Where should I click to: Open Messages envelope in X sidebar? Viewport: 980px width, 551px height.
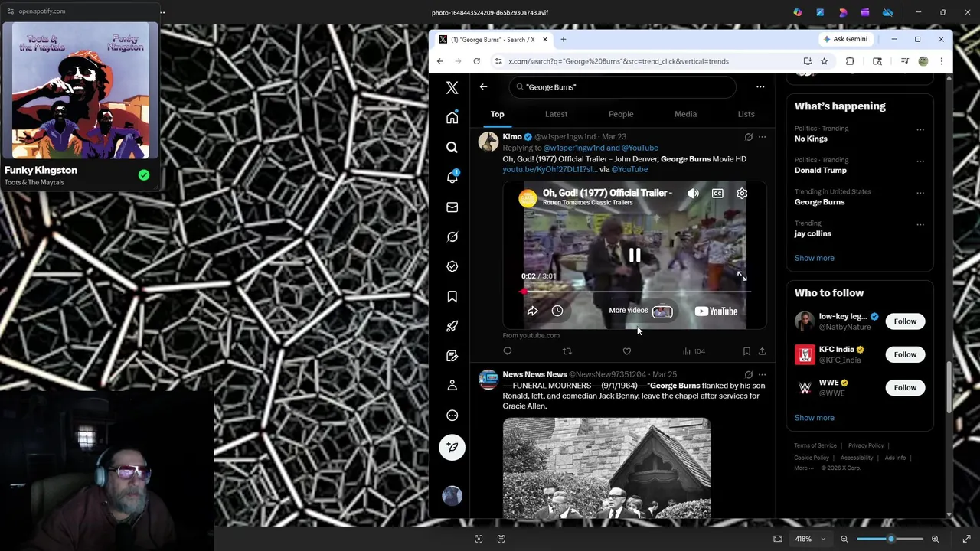pos(452,207)
